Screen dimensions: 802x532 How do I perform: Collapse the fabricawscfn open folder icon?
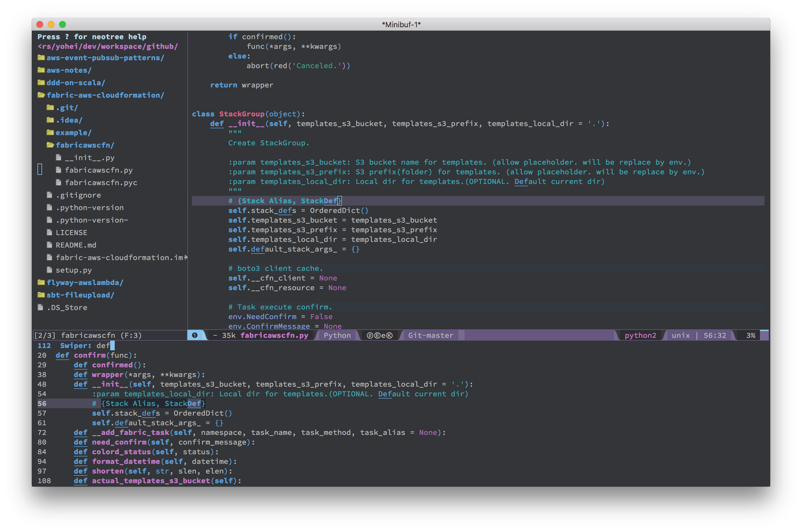(50, 145)
